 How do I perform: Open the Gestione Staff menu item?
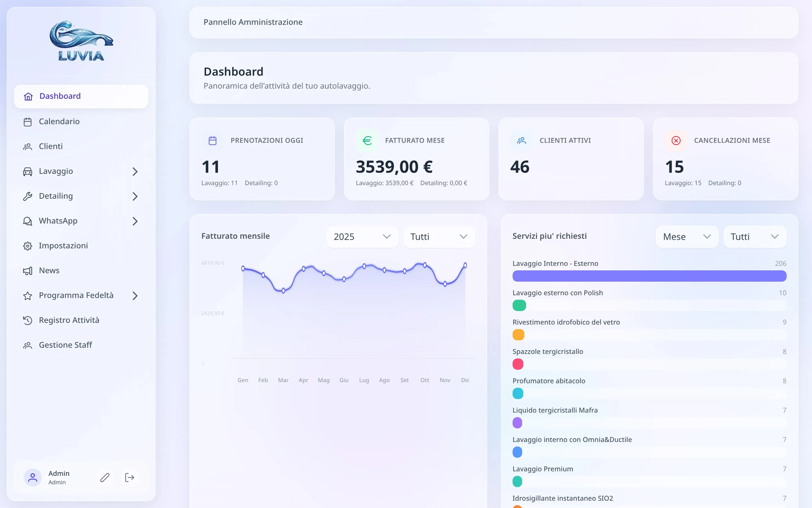click(81, 345)
